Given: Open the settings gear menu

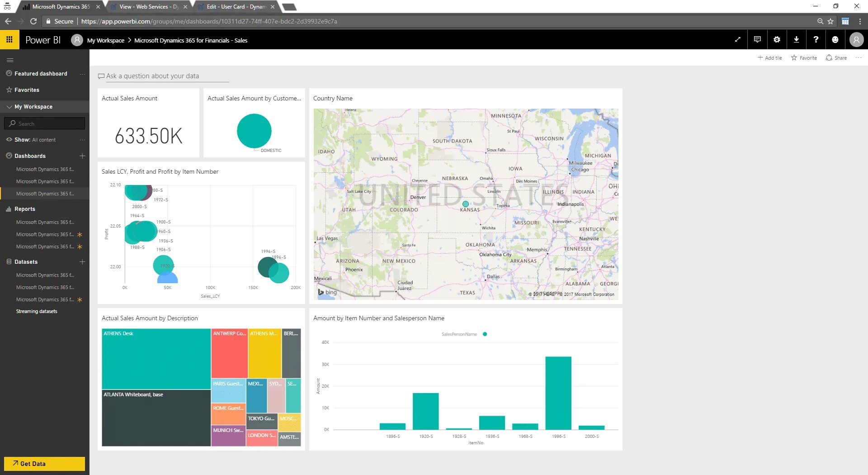Looking at the screenshot, I should click(777, 40).
